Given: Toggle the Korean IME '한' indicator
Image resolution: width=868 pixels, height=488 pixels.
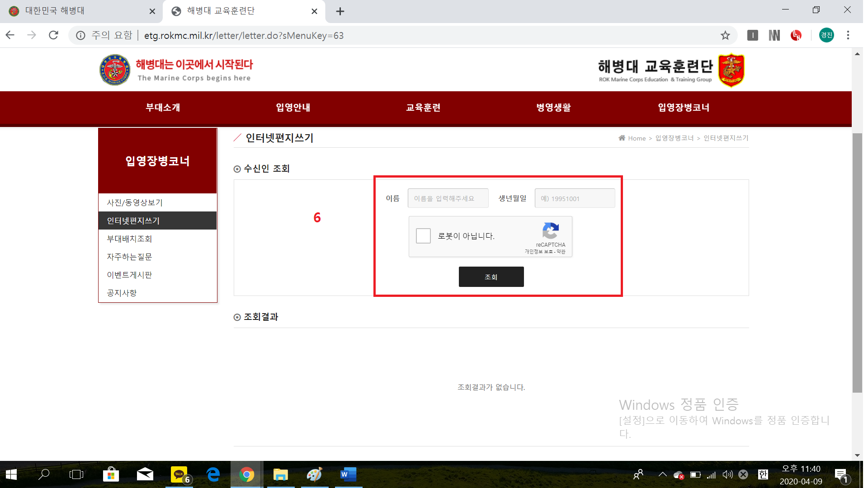Looking at the screenshot, I should [763, 474].
